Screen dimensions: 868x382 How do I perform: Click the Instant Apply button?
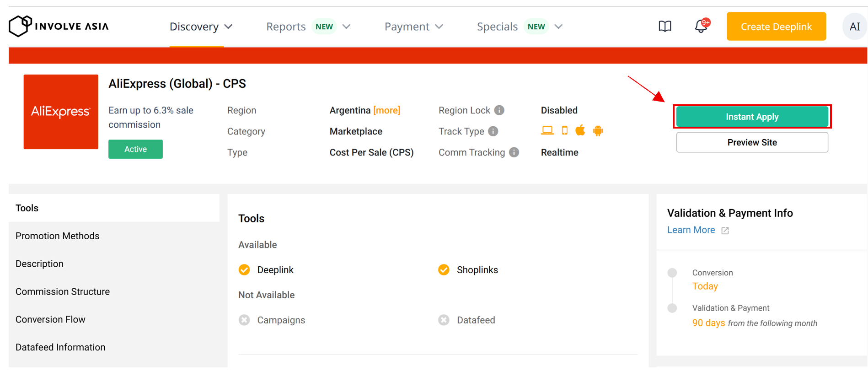pos(752,117)
